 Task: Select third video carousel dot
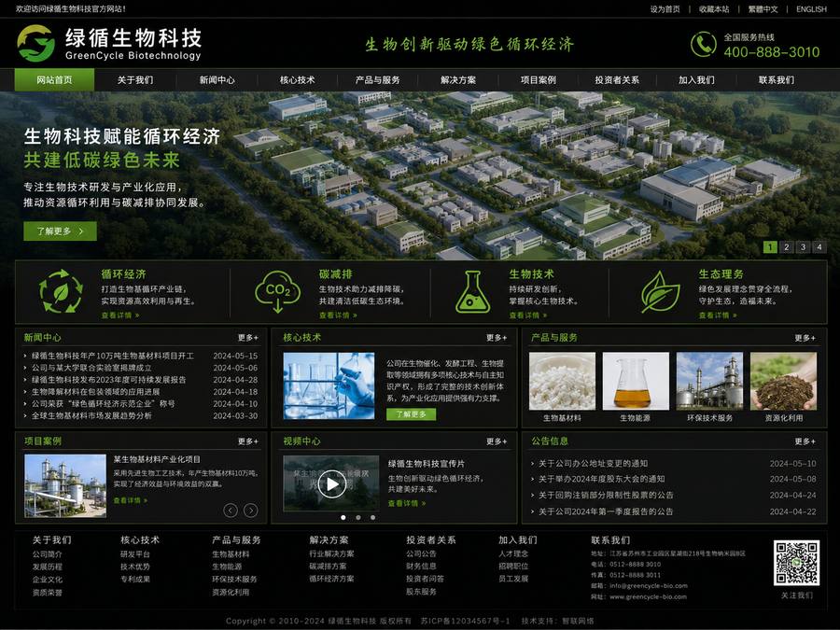click(x=372, y=517)
